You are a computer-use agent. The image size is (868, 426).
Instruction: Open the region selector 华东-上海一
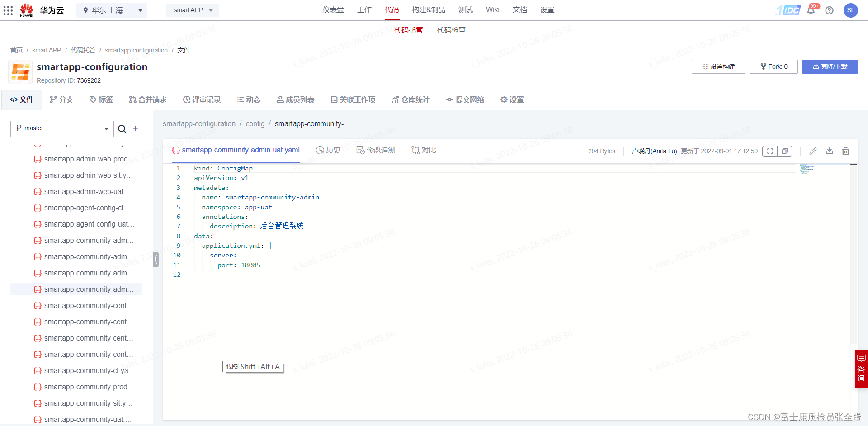pyautogui.click(x=112, y=10)
